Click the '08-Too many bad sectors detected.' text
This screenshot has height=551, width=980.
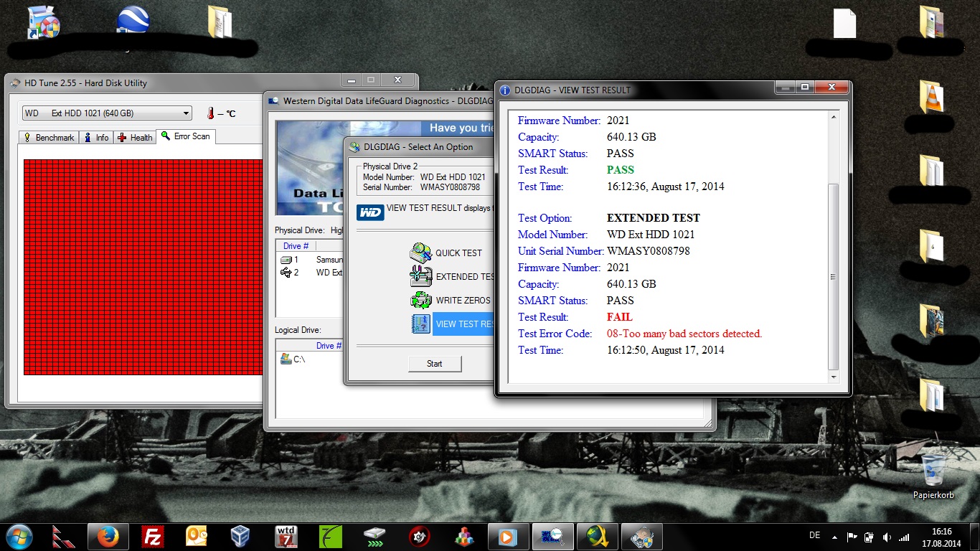click(x=684, y=334)
